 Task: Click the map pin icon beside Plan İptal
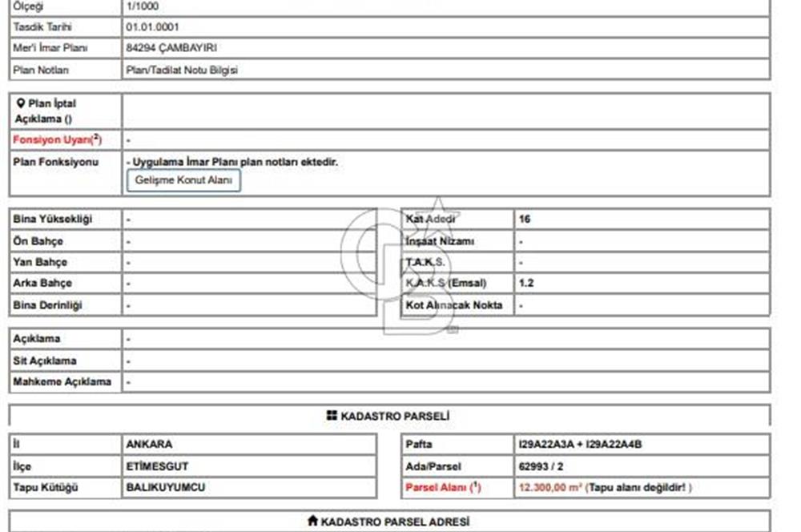(20, 103)
